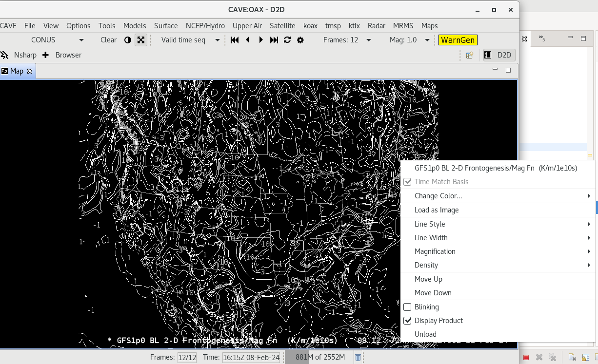This screenshot has width=598, height=364.
Task: Open Change Color submenu
Action: [x=438, y=196]
